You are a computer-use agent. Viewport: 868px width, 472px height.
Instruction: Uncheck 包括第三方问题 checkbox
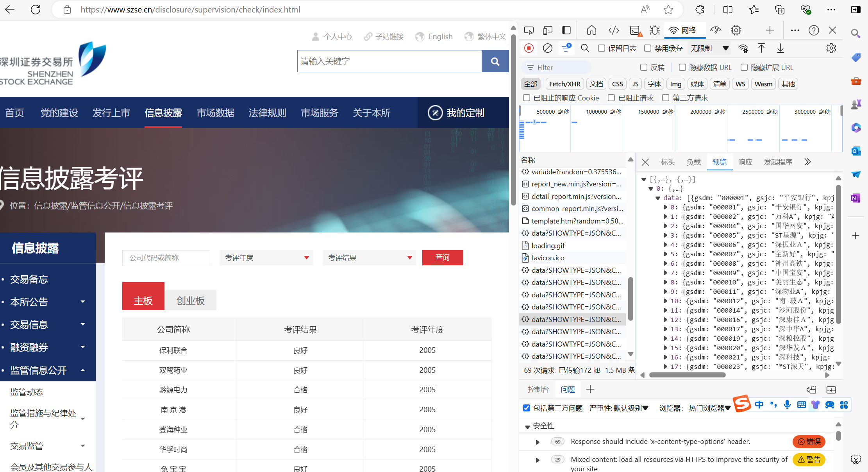click(x=527, y=408)
